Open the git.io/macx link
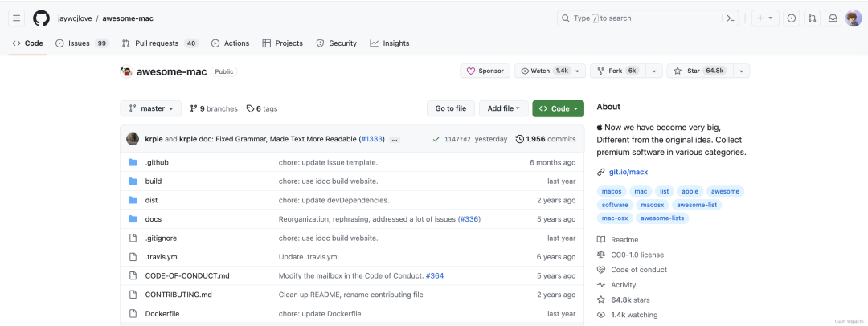868x326 pixels. (628, 172)
